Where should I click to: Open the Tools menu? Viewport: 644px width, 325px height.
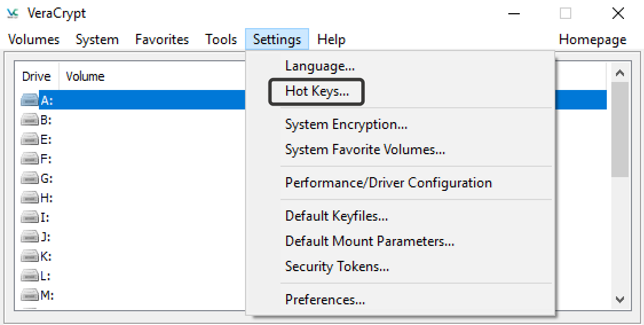(221, 40)
